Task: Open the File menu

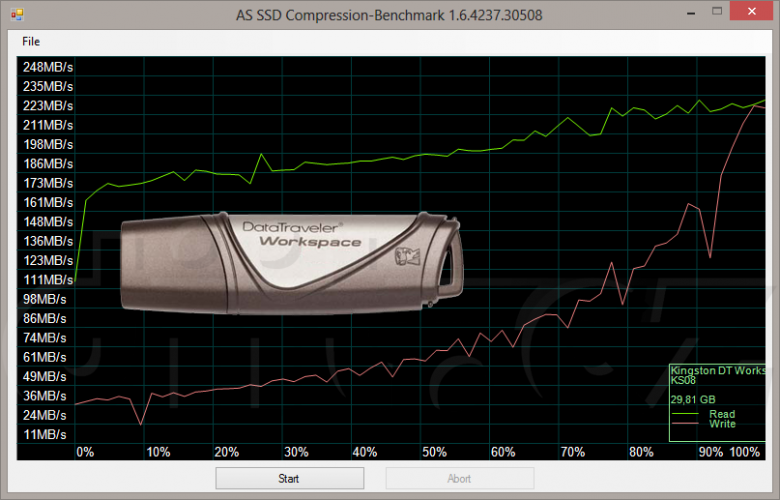Action: coord(31,41)
